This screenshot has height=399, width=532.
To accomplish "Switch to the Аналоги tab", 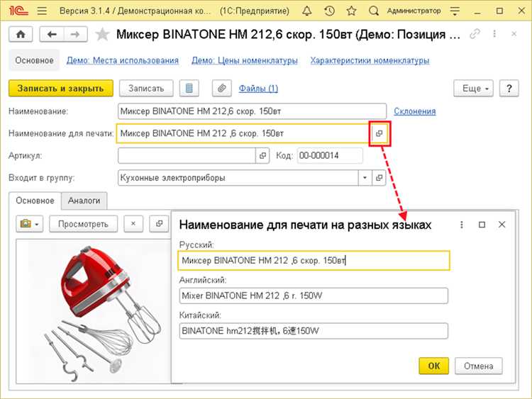I will (84, 201).
